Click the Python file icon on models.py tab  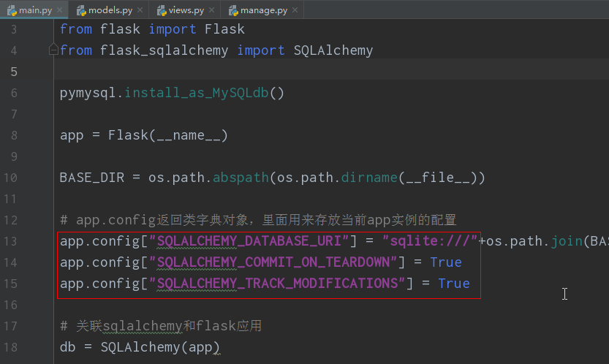pos(80,10)
